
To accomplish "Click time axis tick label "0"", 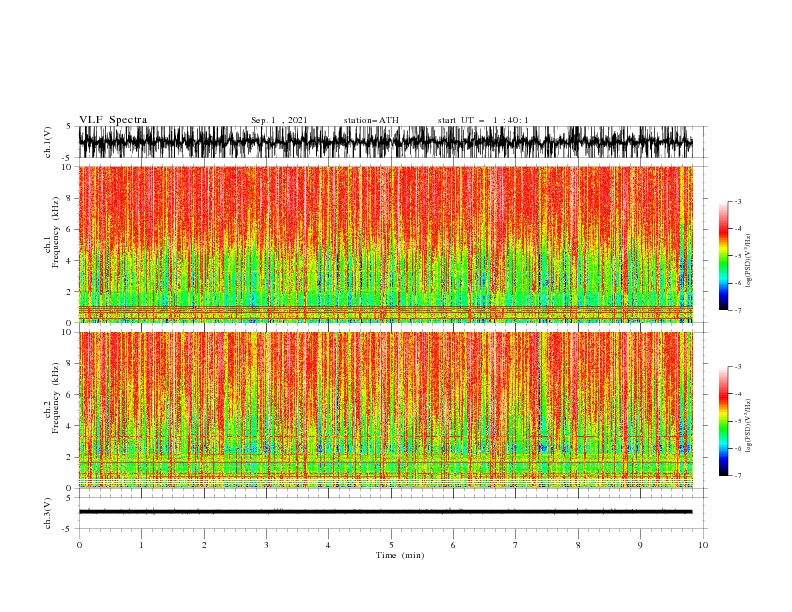I will [x=79, y=545].
